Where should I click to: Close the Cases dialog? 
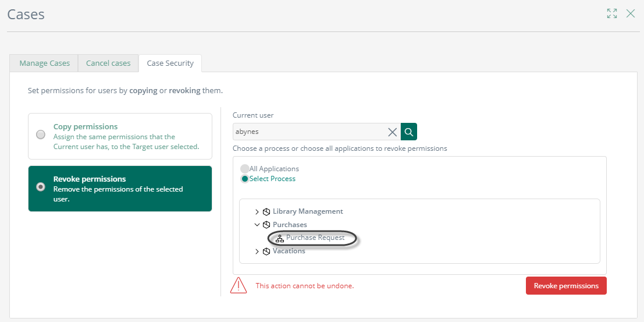click(x=631, y=13)
